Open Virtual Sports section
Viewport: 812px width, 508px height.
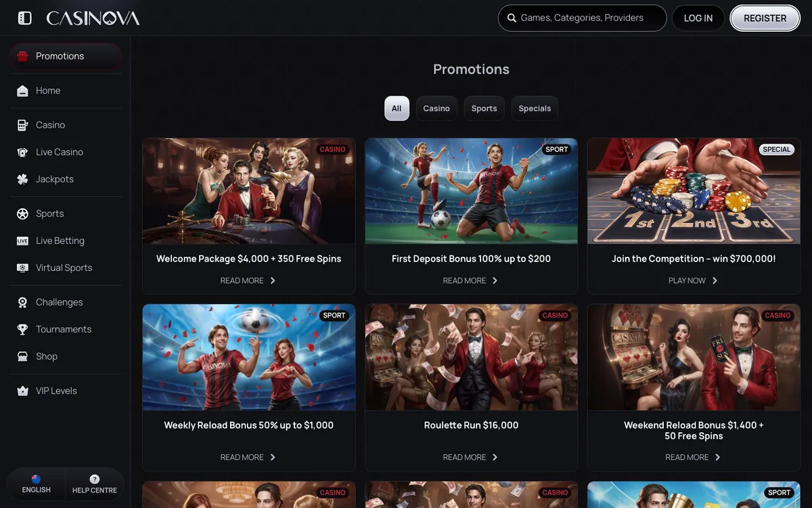tap(66, 268)
